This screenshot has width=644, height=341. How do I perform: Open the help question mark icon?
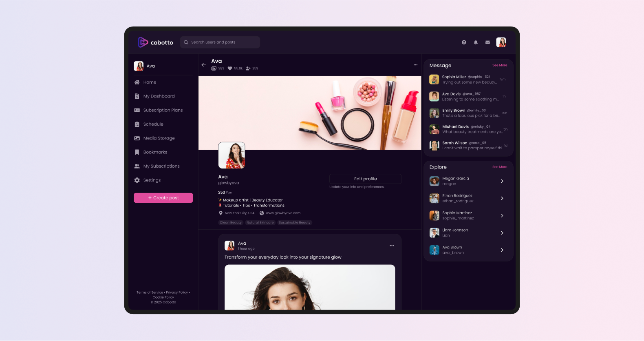(x=464, y=42)
